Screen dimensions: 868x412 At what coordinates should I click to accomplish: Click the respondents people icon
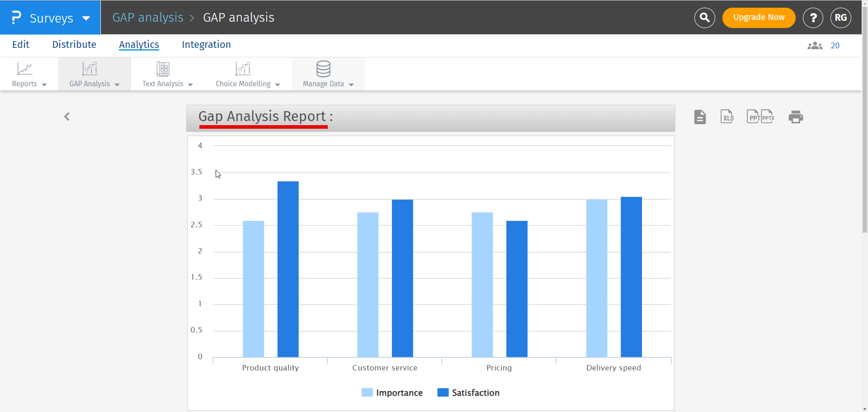click(x=815, y=46)
